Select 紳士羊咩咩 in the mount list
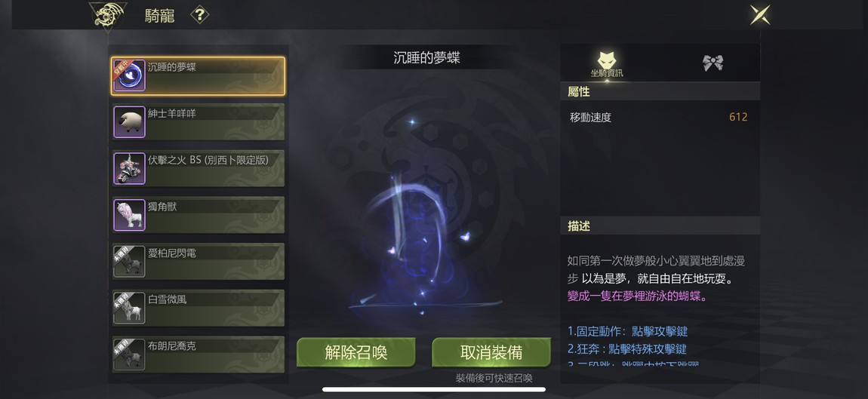Image resolution: width=868 pixels, height=399 pixels. click(199, 121)
